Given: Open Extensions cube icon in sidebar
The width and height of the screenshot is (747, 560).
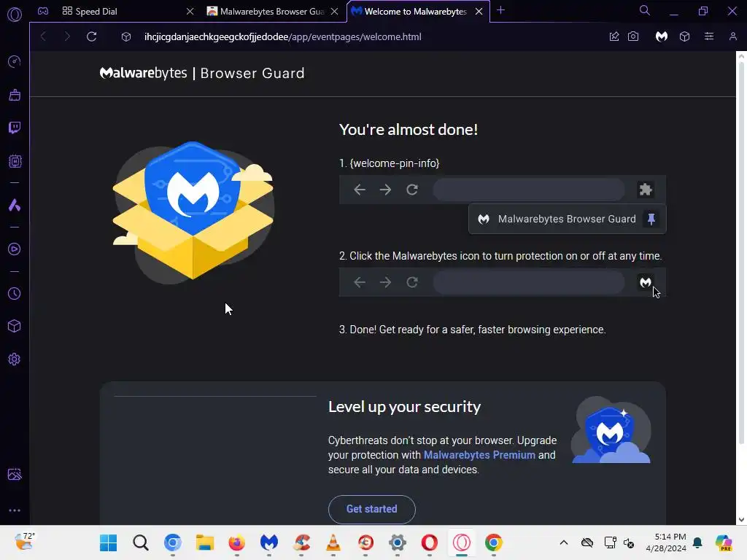Looking at the screenshot, I should [15, 326].
